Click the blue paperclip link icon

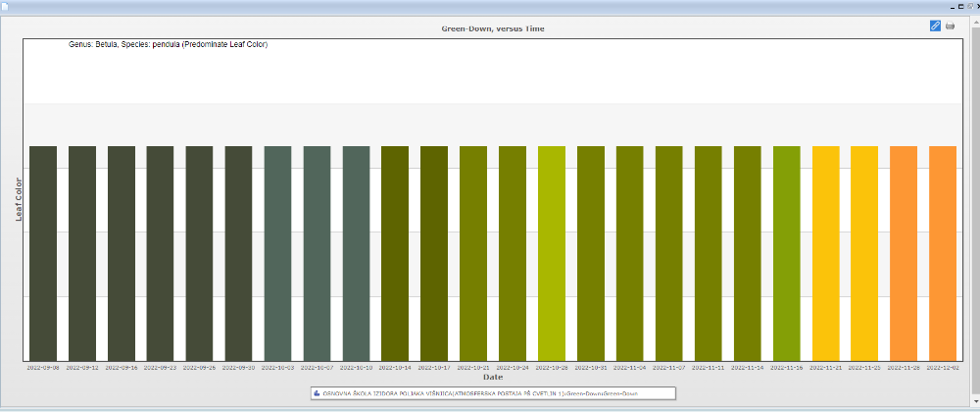click(935, 26)
